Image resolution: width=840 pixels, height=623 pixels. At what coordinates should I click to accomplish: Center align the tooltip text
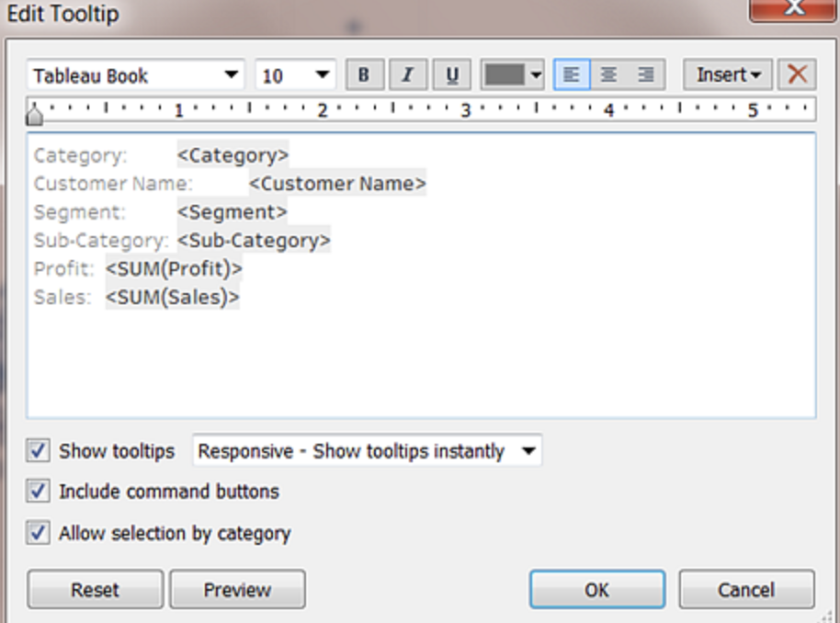[x=608, y=74]
